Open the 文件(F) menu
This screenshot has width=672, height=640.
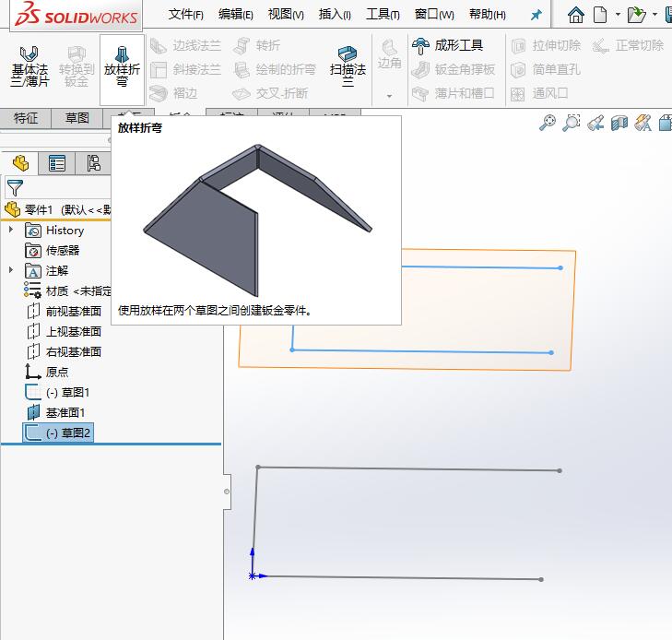click(185, 15)
